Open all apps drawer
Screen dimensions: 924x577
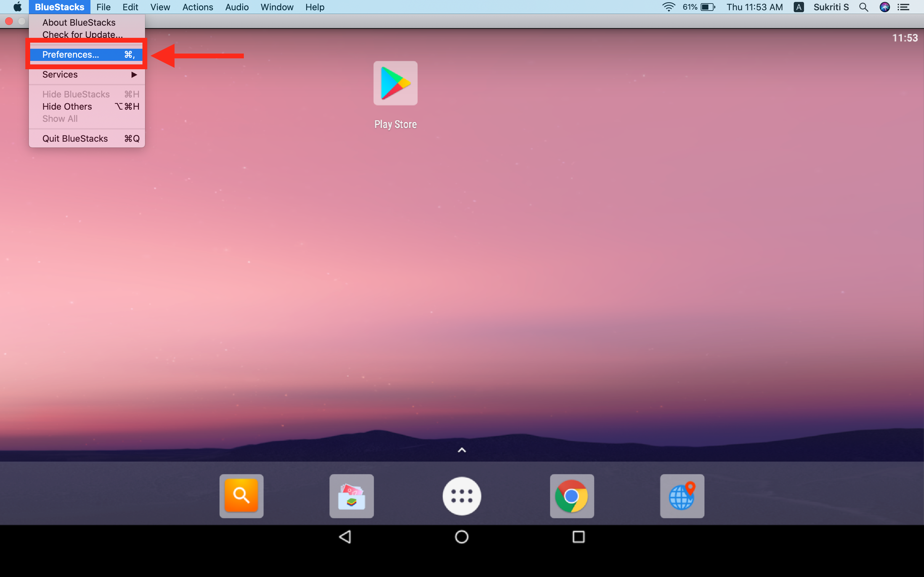click(462, 495)
